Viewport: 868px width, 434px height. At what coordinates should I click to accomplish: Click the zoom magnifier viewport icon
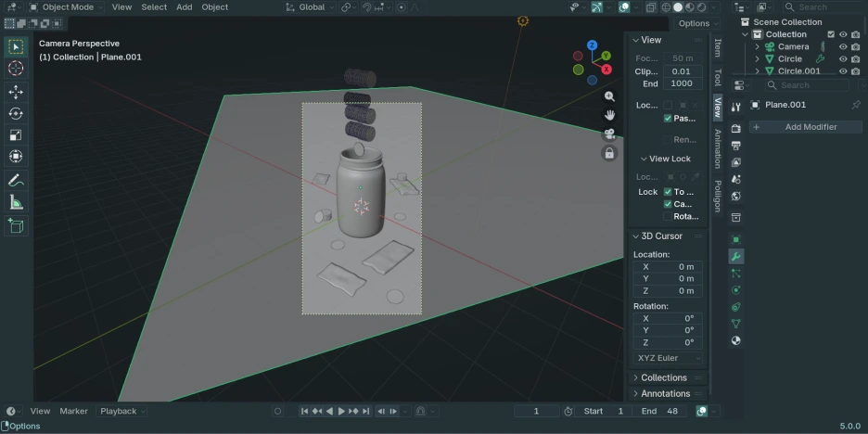[x=609, y=96]
